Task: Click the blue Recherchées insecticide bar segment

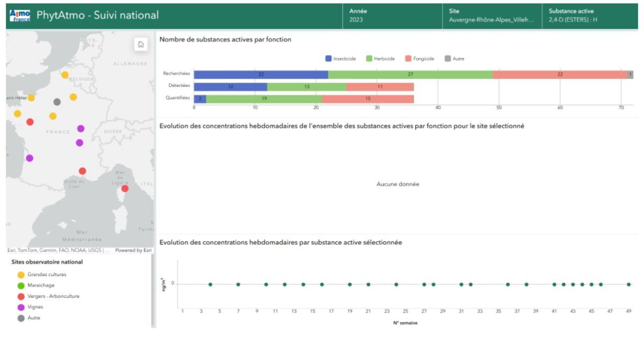Action: [x=261, y=75]
